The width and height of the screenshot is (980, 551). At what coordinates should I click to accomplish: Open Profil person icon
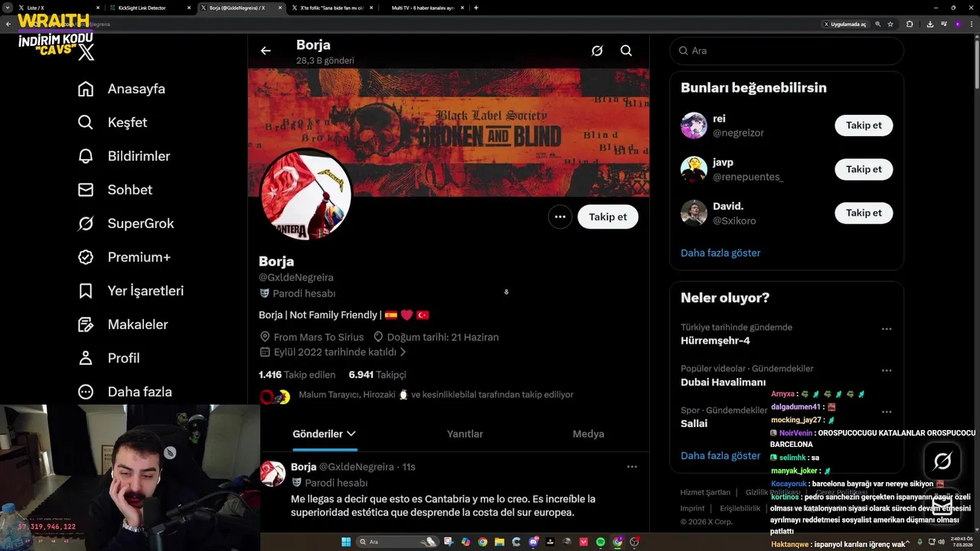click(x=86, y=358)
